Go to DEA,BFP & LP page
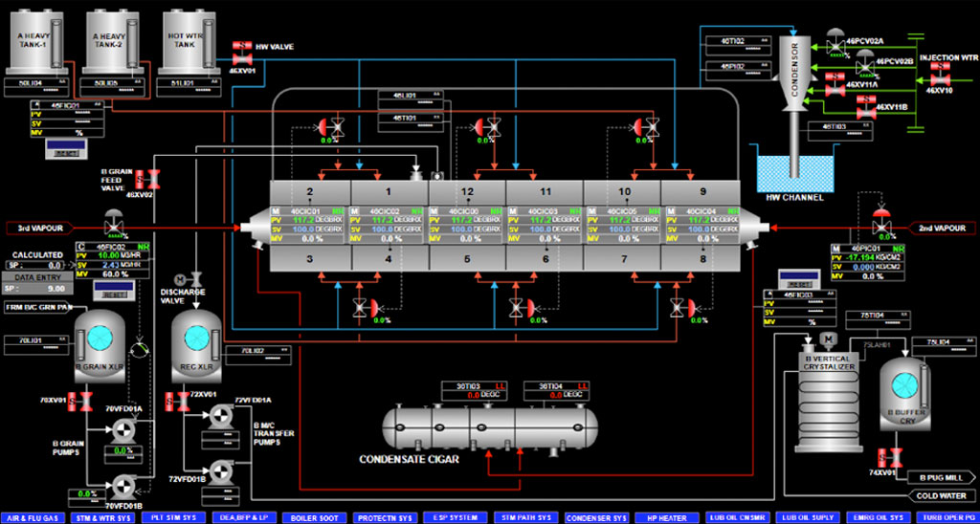The image size is (980, 524). click(244, 517)
